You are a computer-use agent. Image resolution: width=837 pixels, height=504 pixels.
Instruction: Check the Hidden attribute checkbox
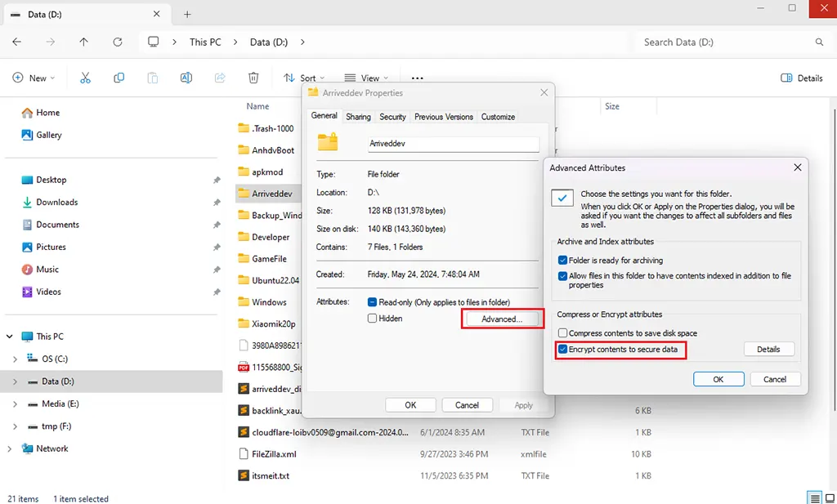[373, 319]
